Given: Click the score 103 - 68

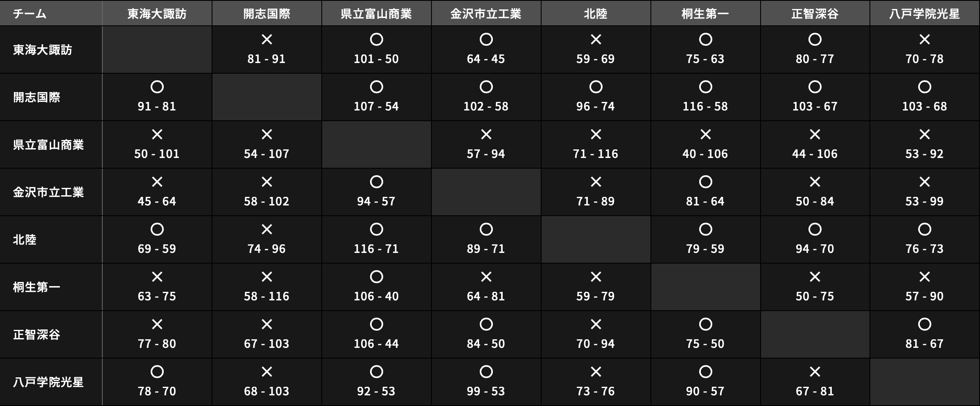Looking at the screenshot, I should pos(924,106).
